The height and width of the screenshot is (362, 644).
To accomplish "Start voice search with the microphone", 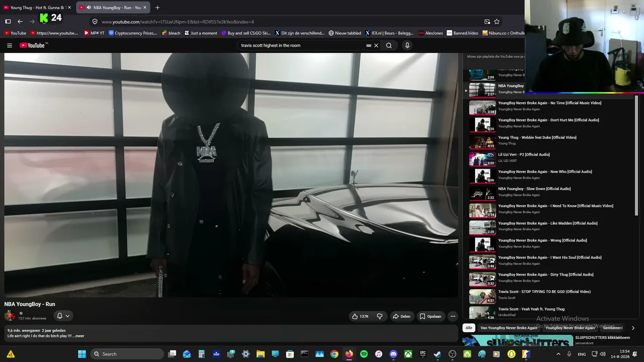I will point(407,45).
